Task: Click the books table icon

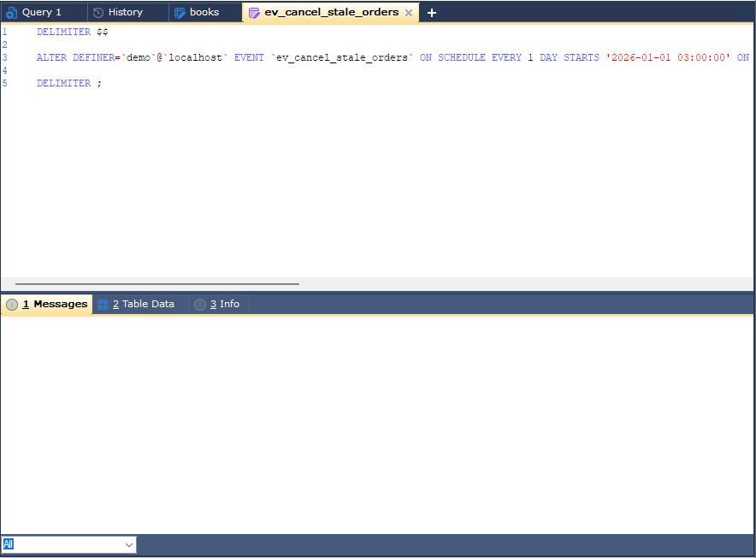Action: pyautogui.click(x=180, y=13)
